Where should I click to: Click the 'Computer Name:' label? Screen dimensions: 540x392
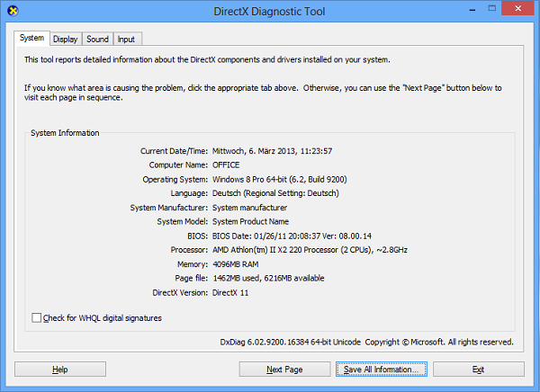(x=178, y=165)
